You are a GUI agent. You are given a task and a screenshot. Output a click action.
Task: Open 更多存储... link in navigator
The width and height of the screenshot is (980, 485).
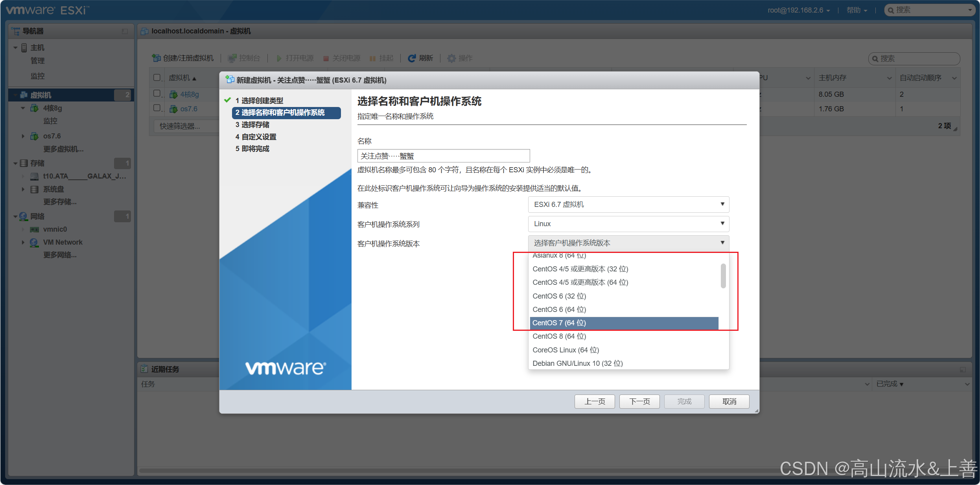tap(60, 202)
